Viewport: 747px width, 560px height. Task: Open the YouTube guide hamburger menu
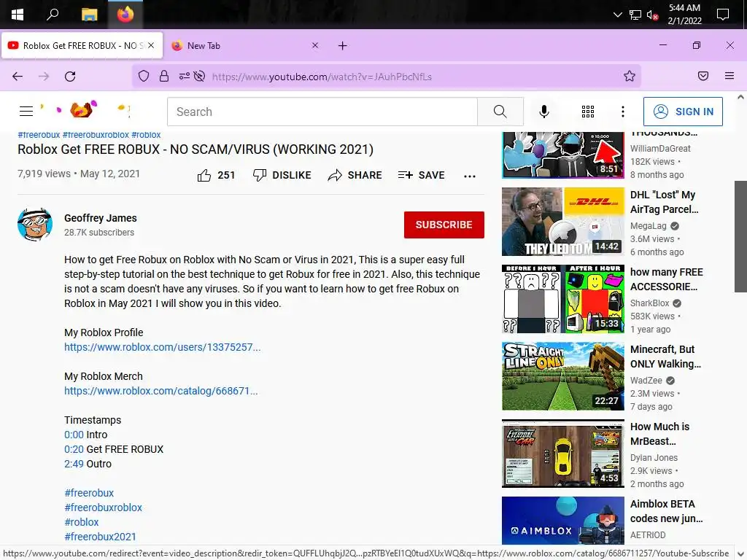click(26, 112)
